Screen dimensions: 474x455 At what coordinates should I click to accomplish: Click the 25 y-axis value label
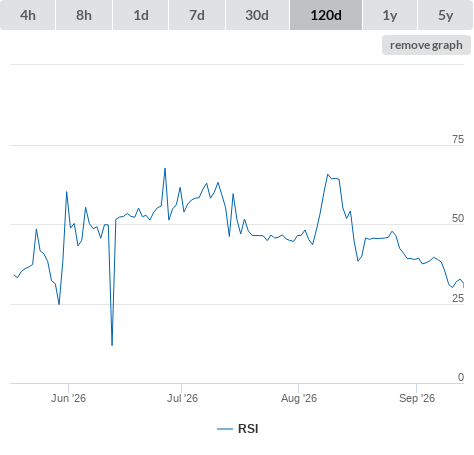(458, 298)
